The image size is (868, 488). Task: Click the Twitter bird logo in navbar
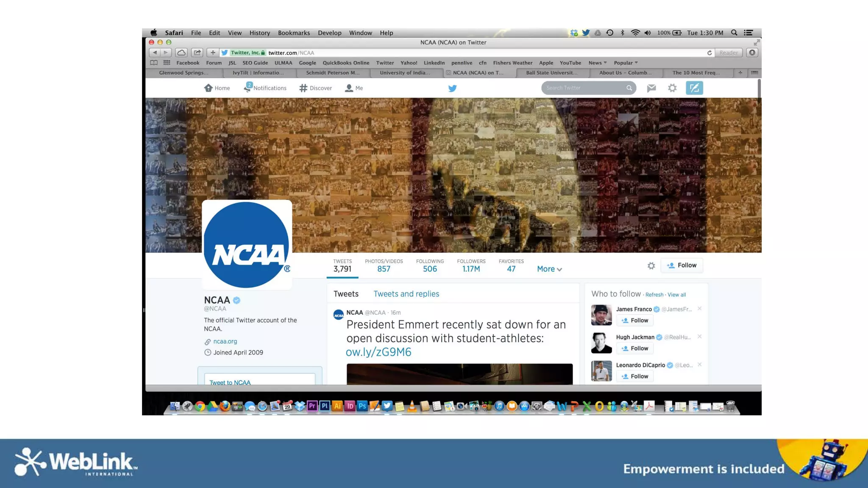pos(452,88)
